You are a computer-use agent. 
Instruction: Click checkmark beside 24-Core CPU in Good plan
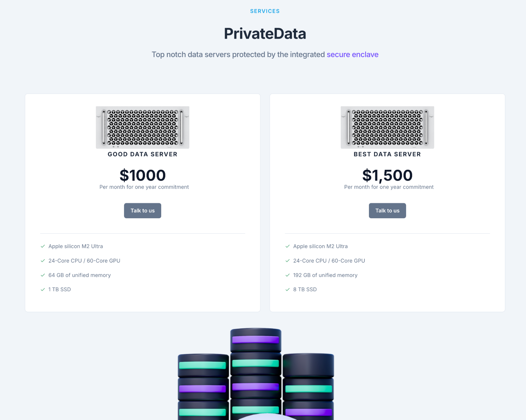(43, 260)
